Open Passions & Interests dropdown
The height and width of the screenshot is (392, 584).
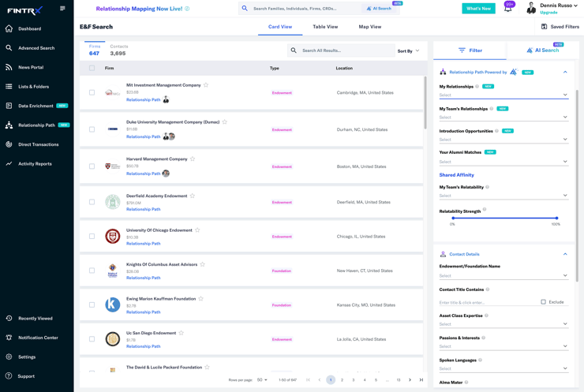(x=504, y=346)
